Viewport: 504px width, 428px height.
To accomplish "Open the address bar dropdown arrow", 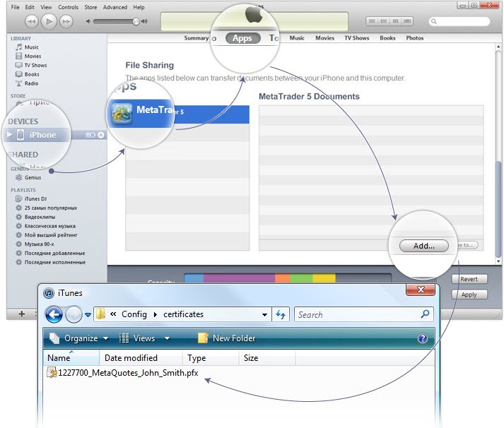I will (x=264, y=315).
